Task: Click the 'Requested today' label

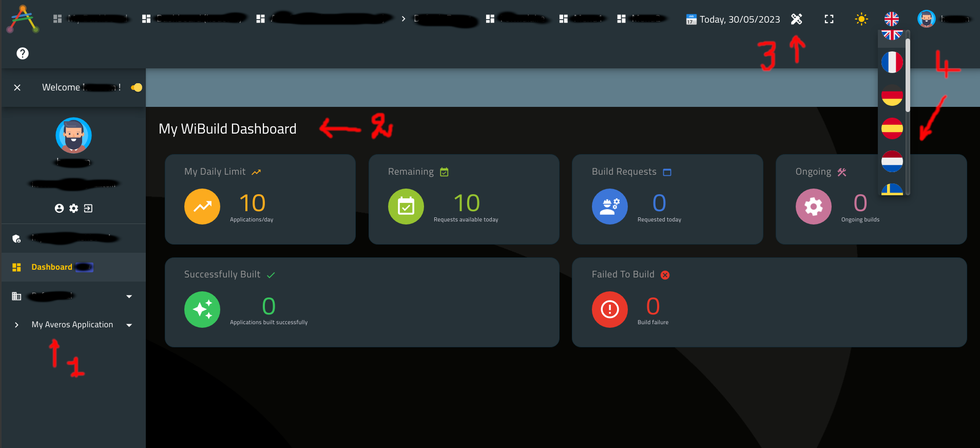Action: tap(660, 219)
